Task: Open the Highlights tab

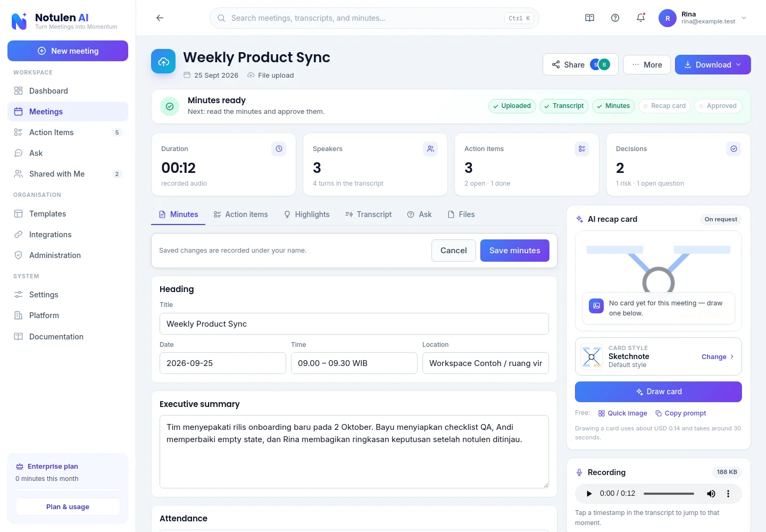Action: click(x=306, y=214)
